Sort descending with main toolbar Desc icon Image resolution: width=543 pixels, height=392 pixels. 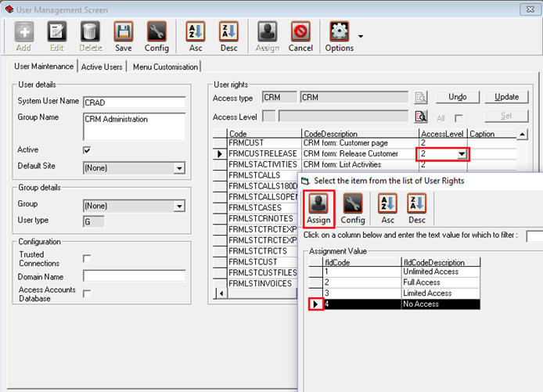(x=228, y=32)
